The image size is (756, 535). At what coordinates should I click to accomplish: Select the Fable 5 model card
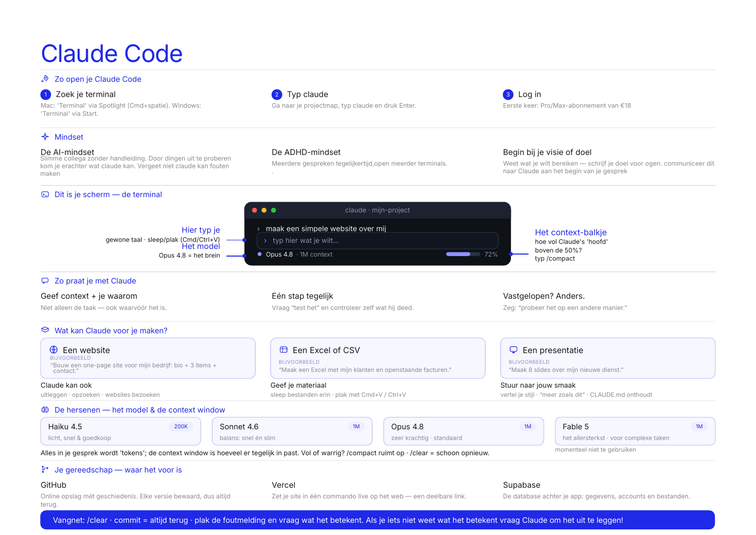[x=635, y=431]
